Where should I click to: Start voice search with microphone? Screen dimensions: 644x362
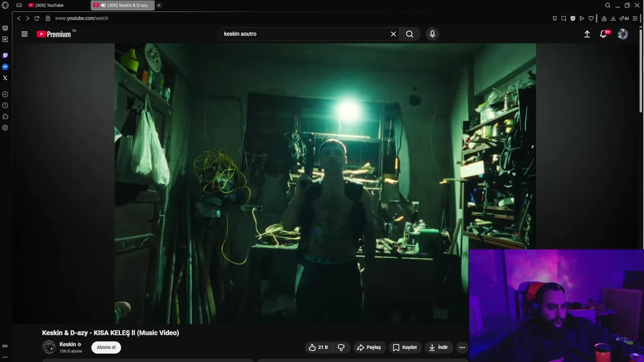tap(432, 34)
